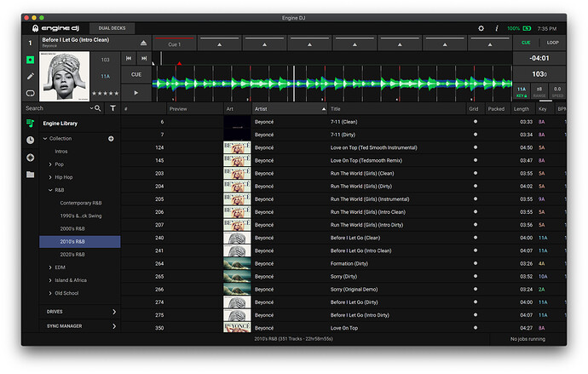Viewport: 588px width, 374px height.
Task: Open the info icon in top bar
Action: pyautogui.click(x=497, y=28)
